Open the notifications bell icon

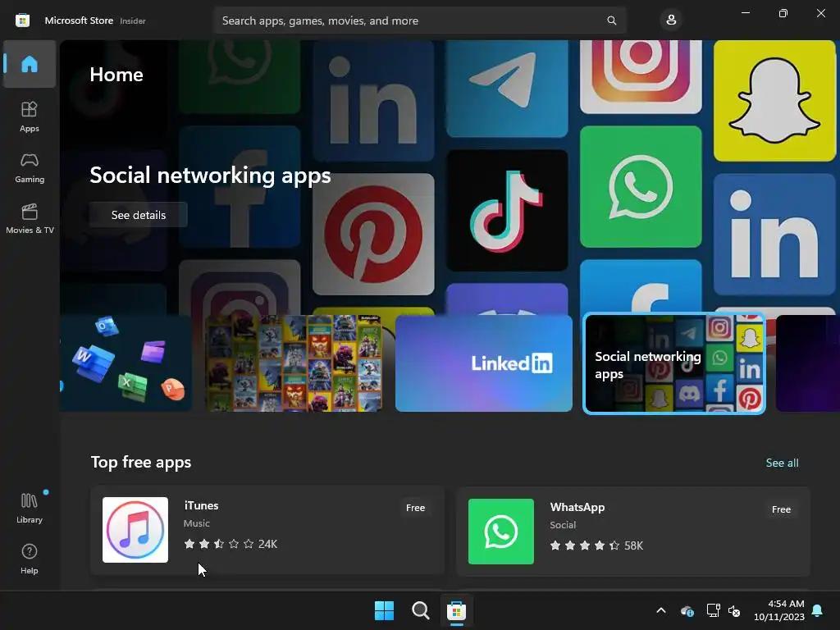pyautogui.click(x=818, y=610)
